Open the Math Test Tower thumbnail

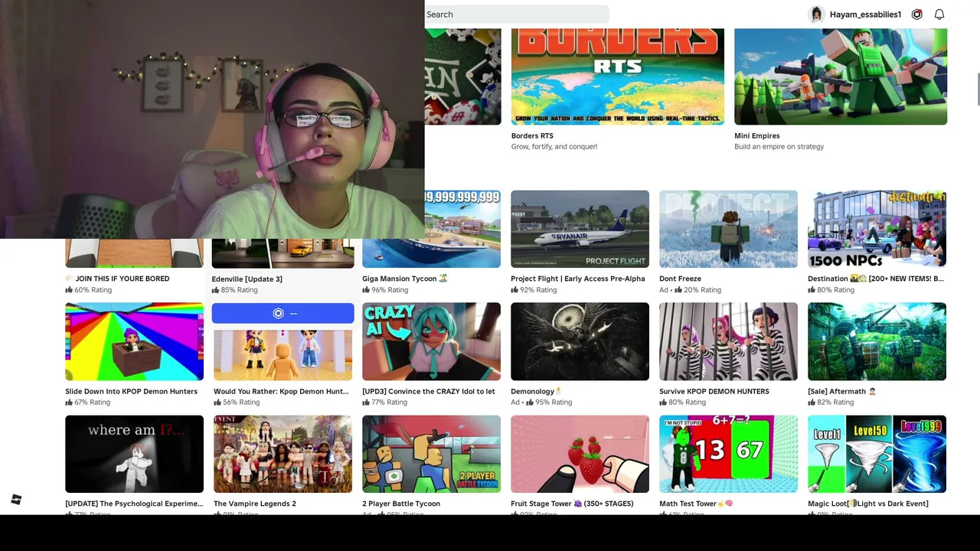coord(728,454)
